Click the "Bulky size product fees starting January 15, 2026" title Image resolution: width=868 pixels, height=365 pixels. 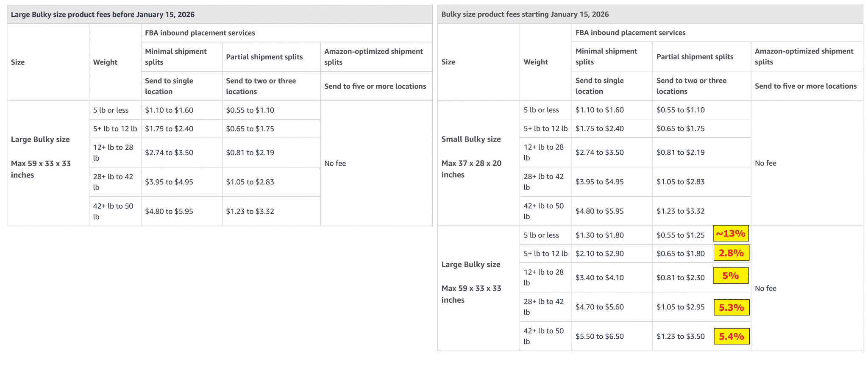click(525, 14)
